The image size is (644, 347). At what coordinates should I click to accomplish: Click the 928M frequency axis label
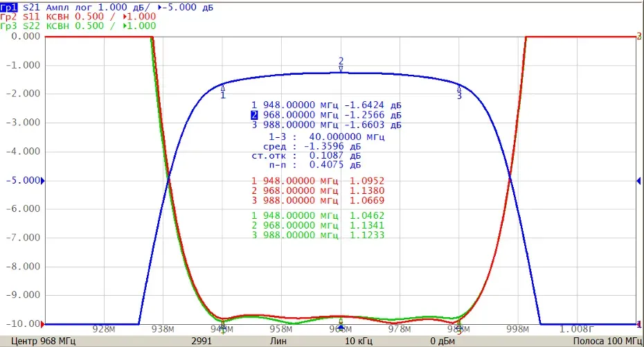pos(104,330)
